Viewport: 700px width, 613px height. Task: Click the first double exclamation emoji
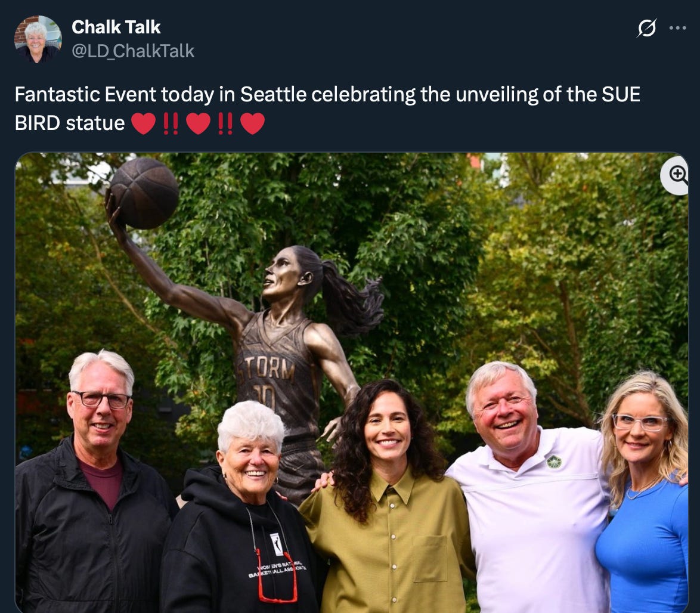coord(171,123)
